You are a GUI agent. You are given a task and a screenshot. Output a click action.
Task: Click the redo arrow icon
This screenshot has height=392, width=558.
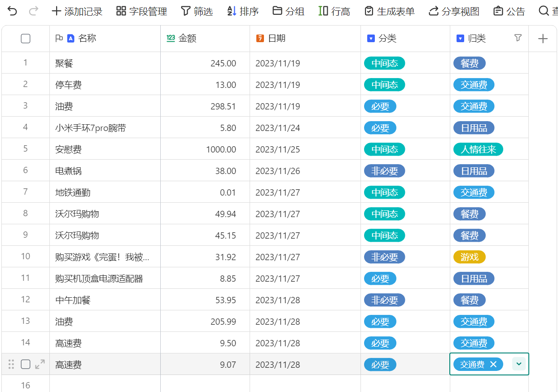point(33,11)
